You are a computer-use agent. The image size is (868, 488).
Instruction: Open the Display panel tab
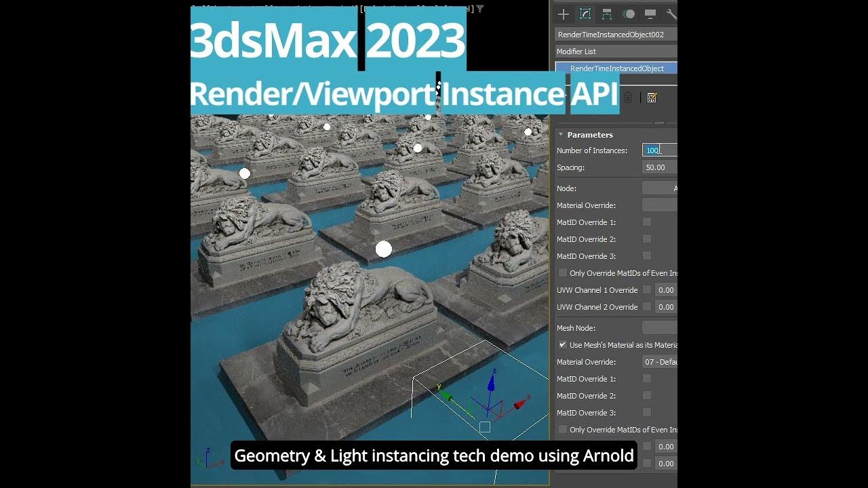click(x=650, y=14)
